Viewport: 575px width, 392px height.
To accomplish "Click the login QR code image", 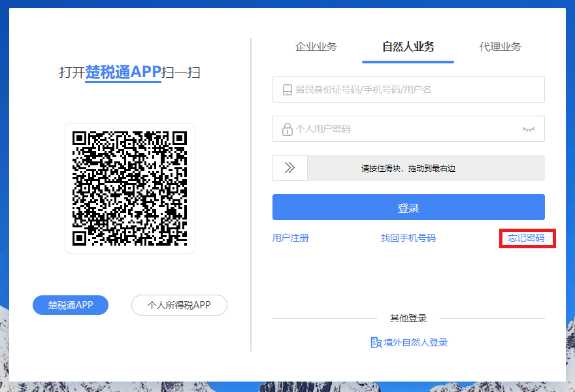I will (x=130, y=188).
